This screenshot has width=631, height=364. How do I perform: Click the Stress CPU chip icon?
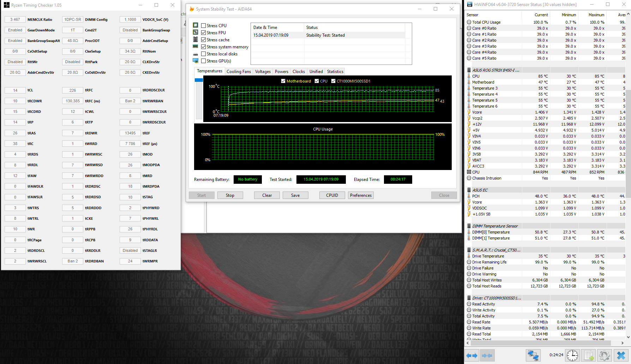click(x=196, y=25)
